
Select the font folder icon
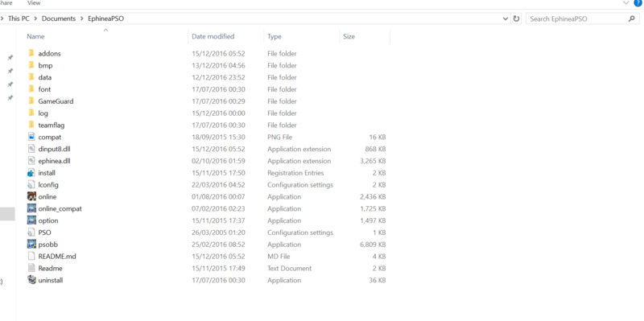pyautogui.click(x=31, y=89)
